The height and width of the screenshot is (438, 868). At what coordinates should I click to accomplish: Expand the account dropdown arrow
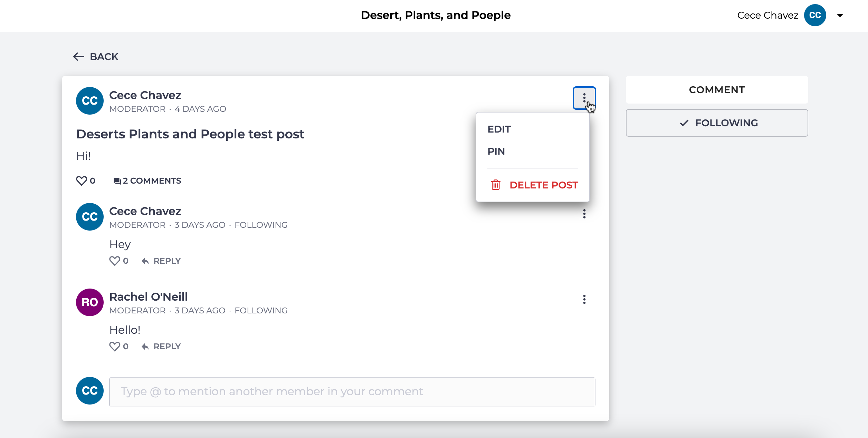(840, 15)
